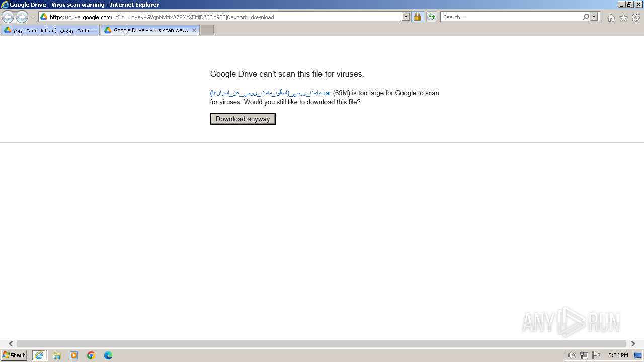Launch Microsoft Edge from the taskbar

pos(108,355)
